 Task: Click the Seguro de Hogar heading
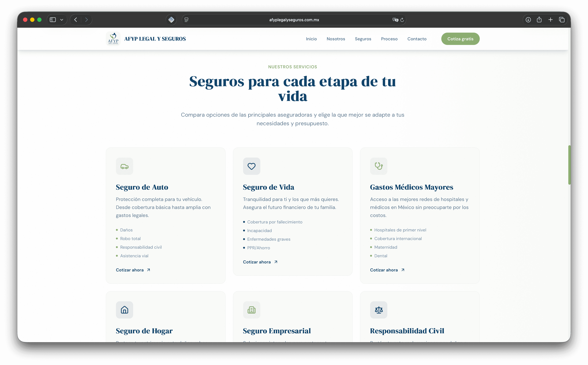click(x=144, y=331)
